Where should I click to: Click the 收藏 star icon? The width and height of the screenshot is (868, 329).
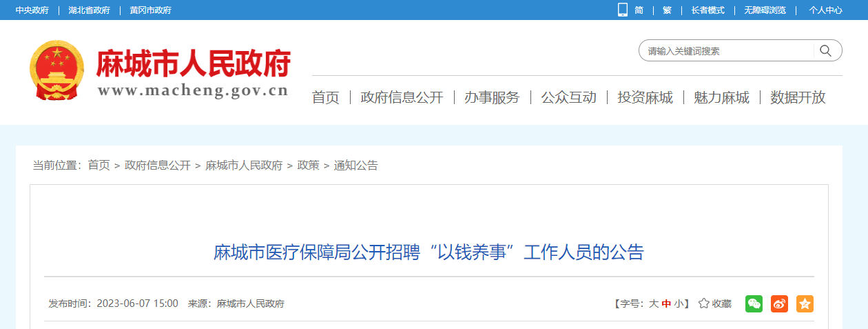[x=704, y=303]
